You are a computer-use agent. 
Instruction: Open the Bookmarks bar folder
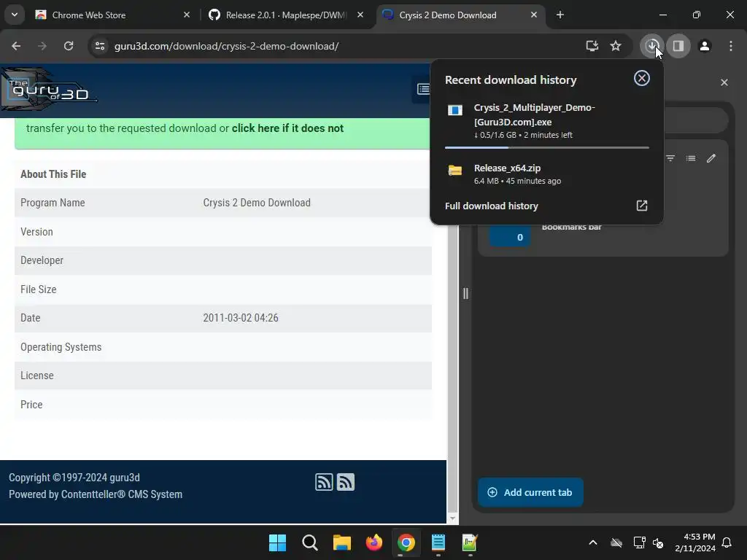pyautogui.click(x=572, y=227)
